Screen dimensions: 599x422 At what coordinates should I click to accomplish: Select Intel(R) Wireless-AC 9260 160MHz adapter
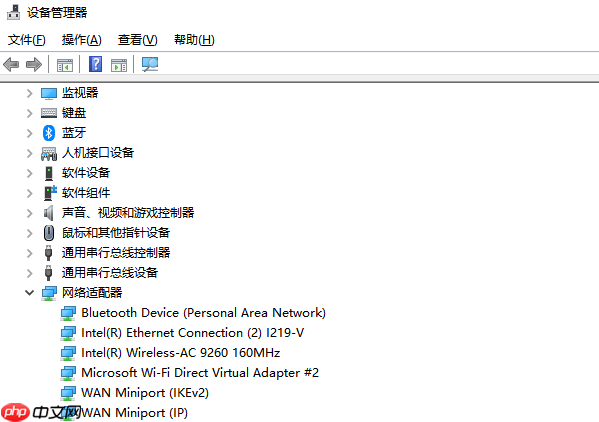[x=181, y=352]
